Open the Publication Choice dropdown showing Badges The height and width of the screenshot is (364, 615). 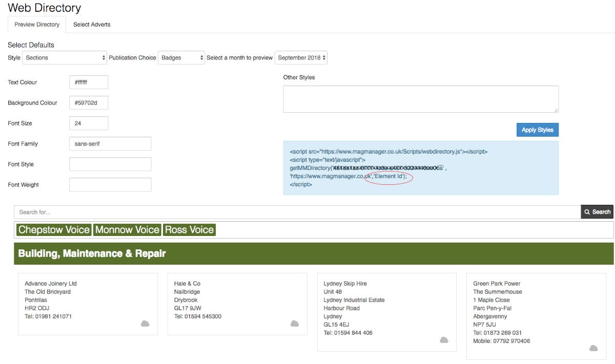[x=181, y=58]
